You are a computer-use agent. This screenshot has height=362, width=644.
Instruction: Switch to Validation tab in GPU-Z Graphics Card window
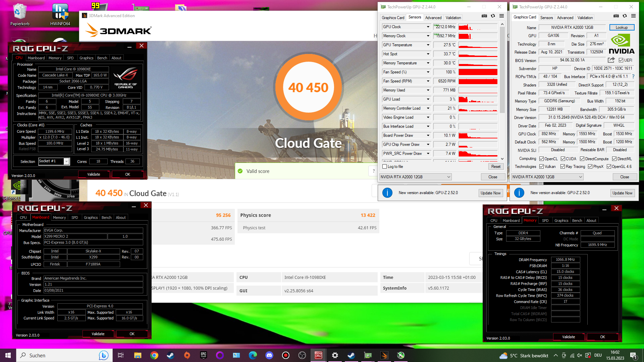pos(585,18)
